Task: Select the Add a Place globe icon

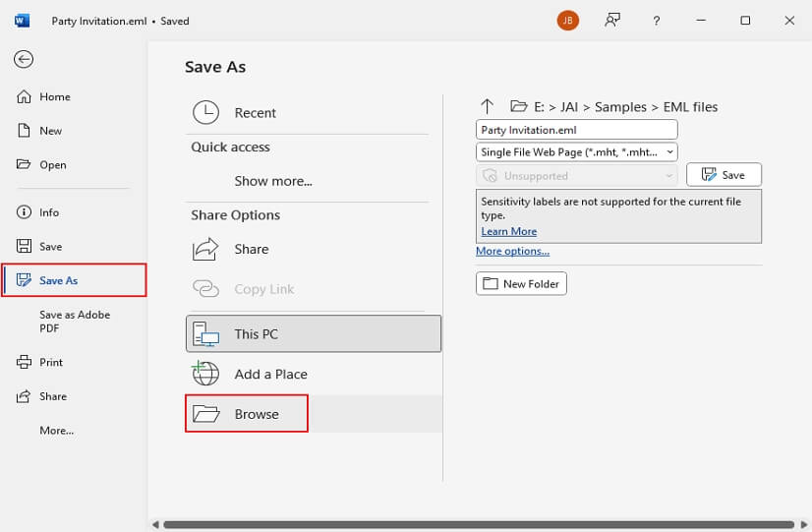Action: pyautogui.click(x=205, y=374)
